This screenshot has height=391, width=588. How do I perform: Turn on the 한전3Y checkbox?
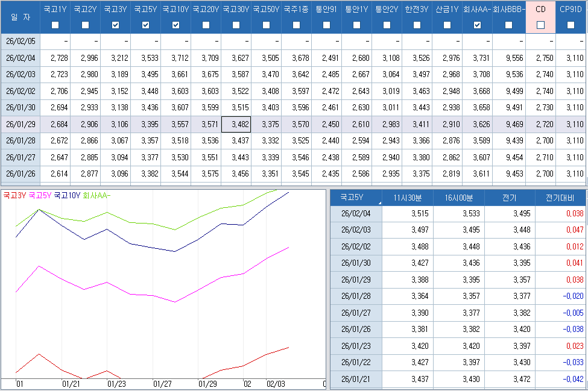coord(417,25)
